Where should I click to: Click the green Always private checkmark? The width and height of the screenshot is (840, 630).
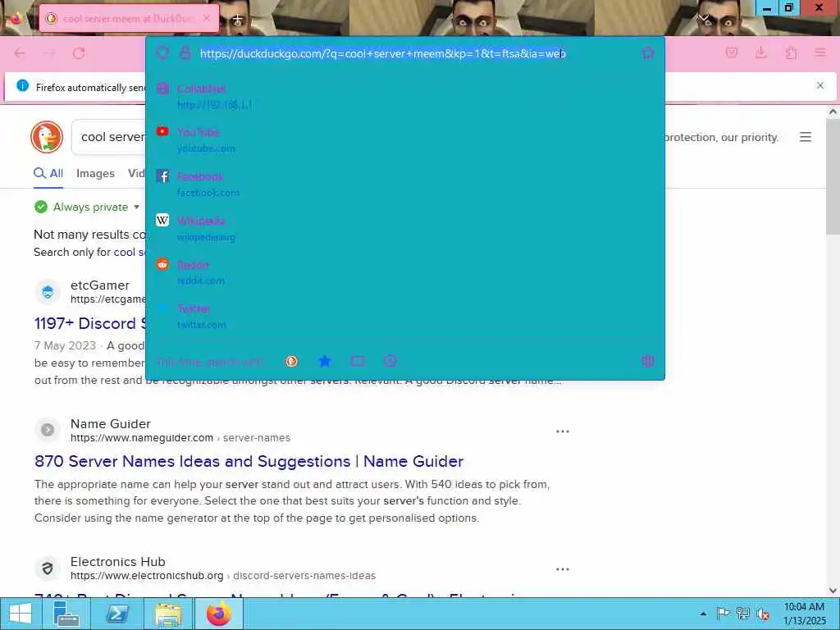41,207
